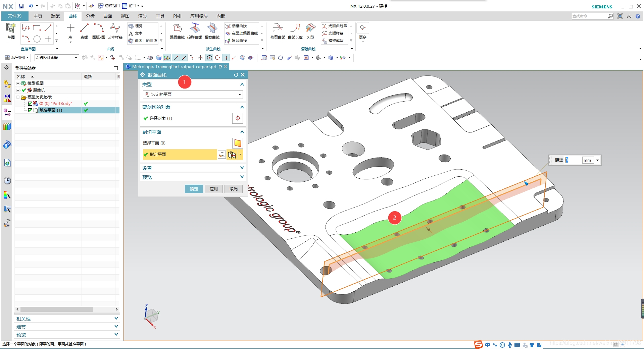Image resolution: width=644 pixels, height=349 pixels.
Task: Open the Sketch (草图) tool
Action: tap(11, 31)
